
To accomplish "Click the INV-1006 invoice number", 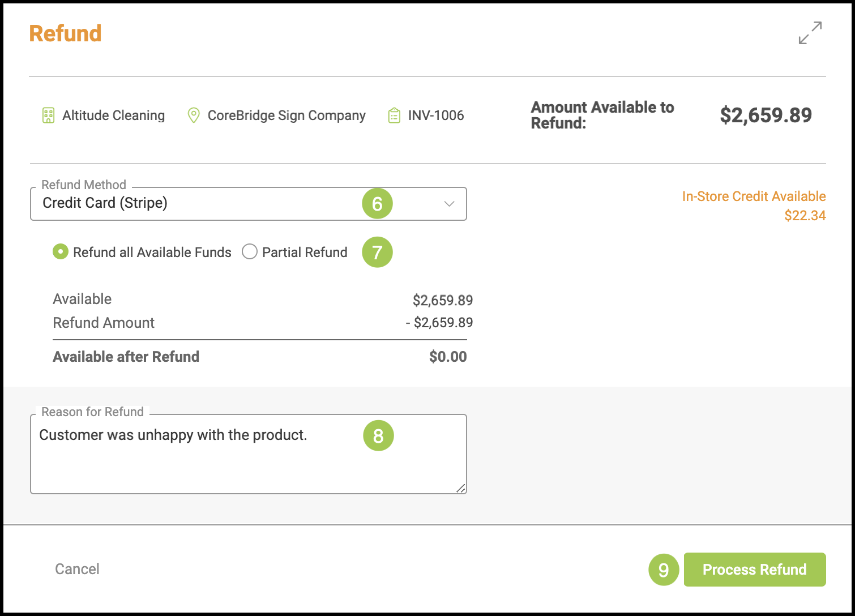I will (436, 115).
